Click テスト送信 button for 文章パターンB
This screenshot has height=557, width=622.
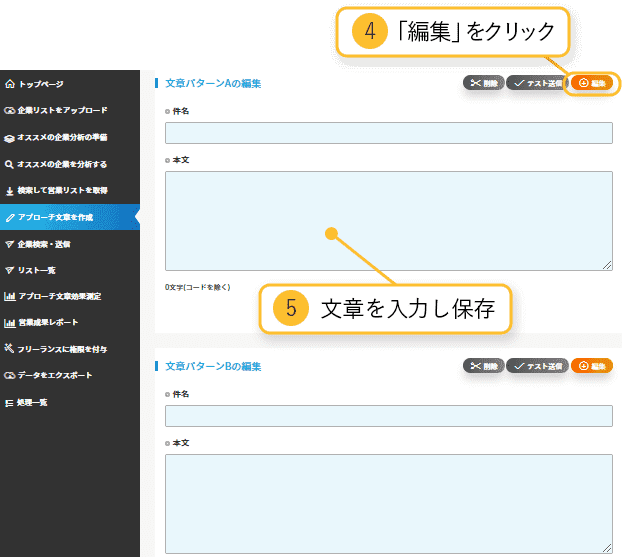537,366
